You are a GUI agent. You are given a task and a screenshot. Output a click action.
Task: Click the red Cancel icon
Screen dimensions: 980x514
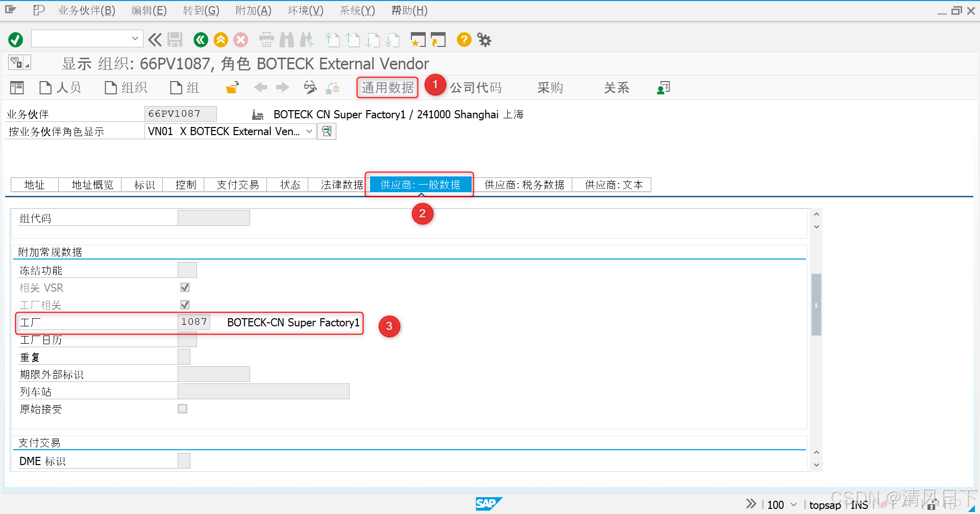(241, 39)
